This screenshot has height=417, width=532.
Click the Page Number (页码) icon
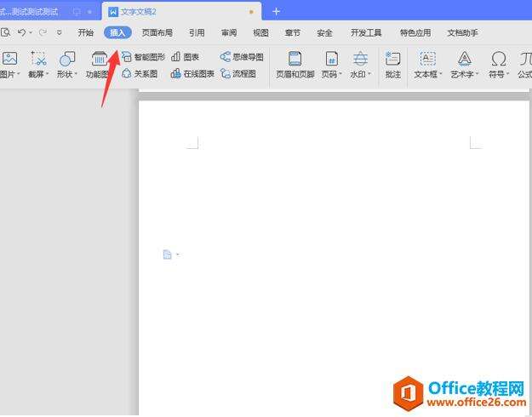pyautogui.click(x=331, y=59)
